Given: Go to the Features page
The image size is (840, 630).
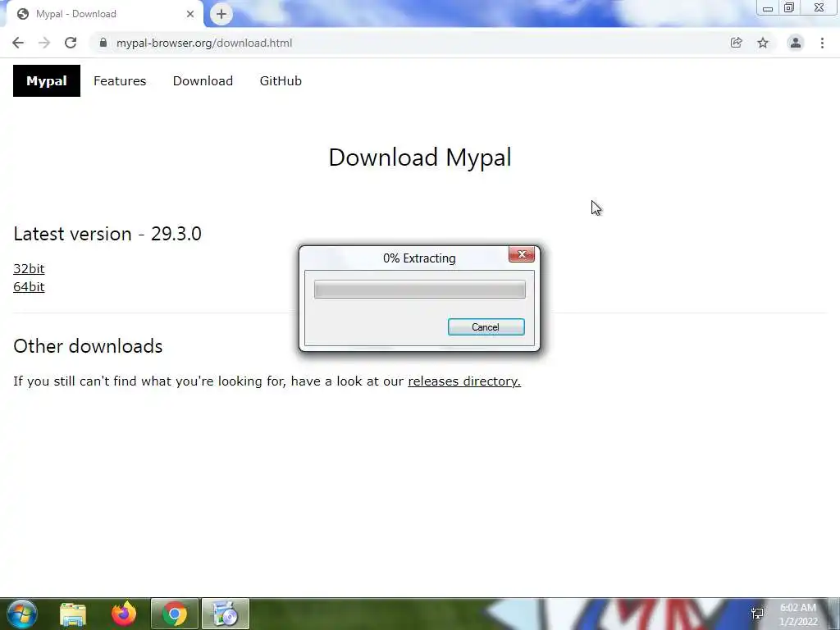Looking at the screenshot, I should click(120, 81).
